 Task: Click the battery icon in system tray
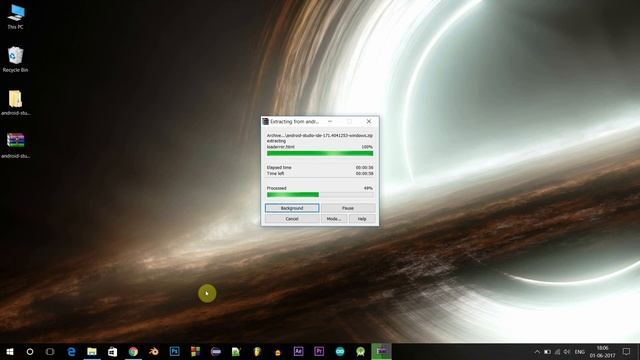pos(547,352)
